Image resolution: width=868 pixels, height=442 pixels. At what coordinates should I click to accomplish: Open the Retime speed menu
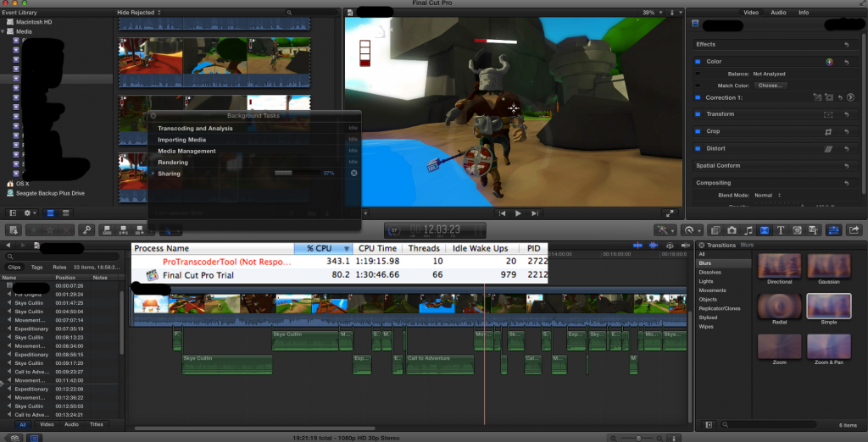(692, 229)
